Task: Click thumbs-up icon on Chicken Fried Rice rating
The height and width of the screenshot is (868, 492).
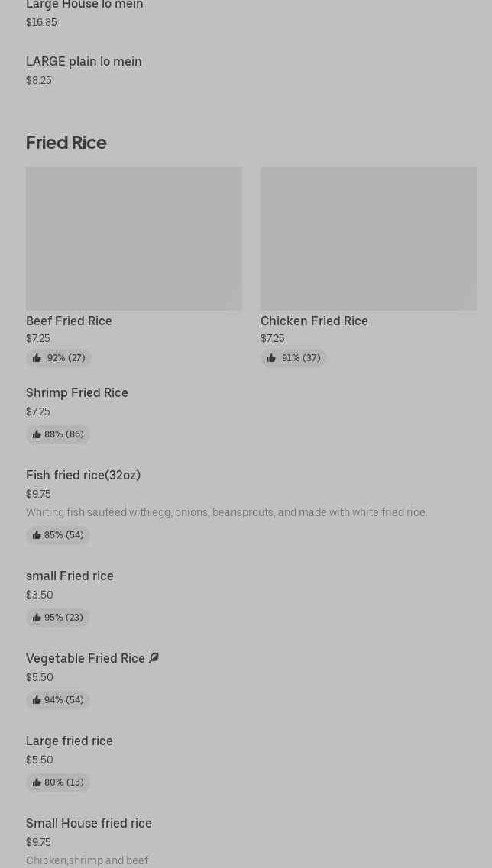Action: click(271, 358)
